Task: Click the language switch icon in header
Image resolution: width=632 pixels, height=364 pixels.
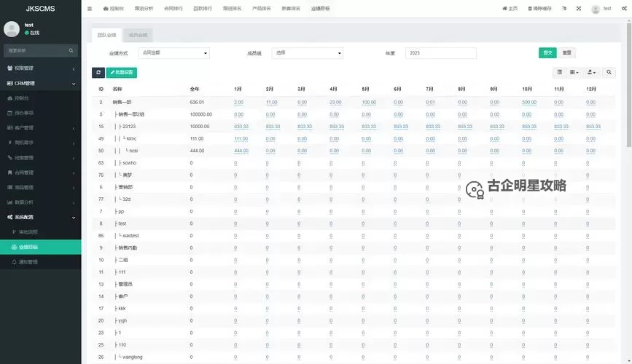Action: tap(566, 9)
